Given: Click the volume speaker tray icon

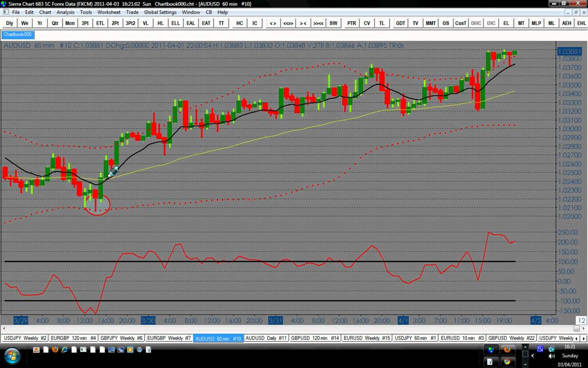Looking at the screenshot, I should pyautogui.click(x=551, y=356).
